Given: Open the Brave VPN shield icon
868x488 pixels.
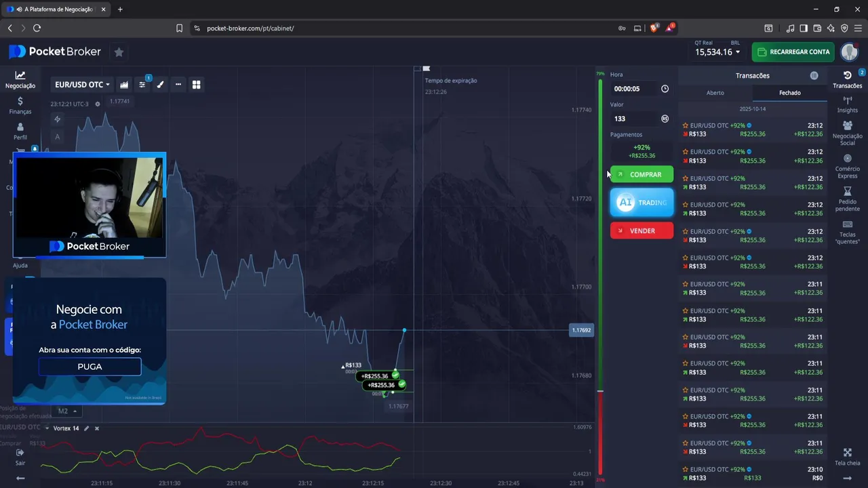Looking at the screenshot, I should coord(844,28).
